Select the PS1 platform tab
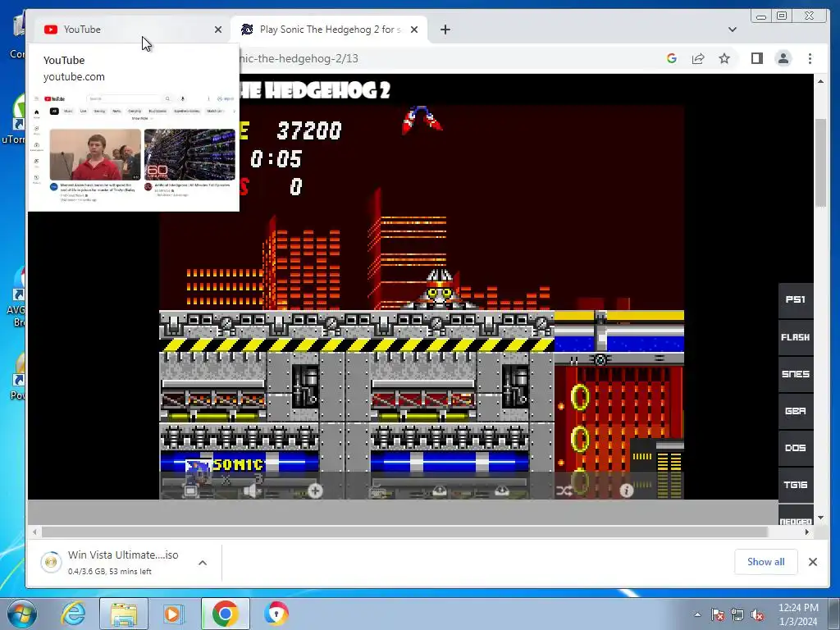This screenshot has height=630, width=840. tap(796, 299)
